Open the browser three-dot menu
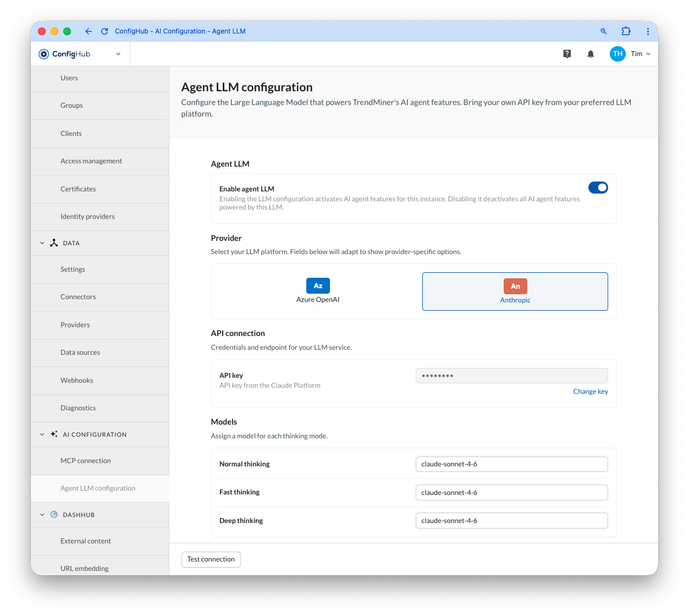The image size is (689, 616). (648, 31)
